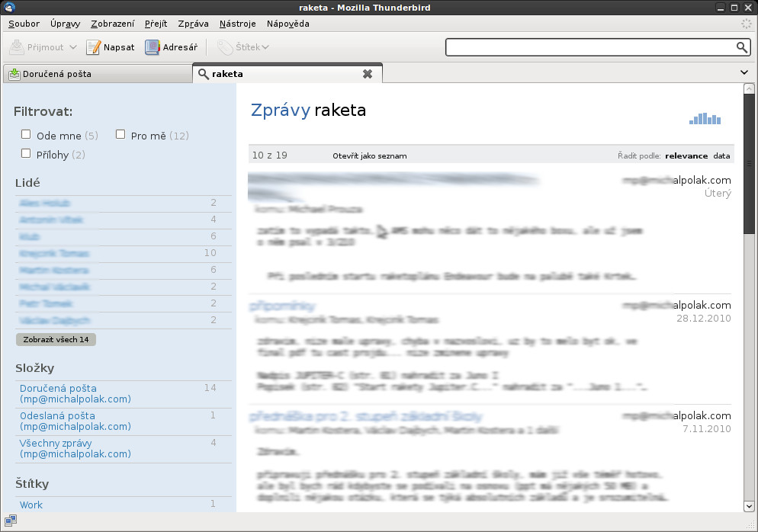Screen dimensions: 758x532
Task: Expand the Přijmout dropdown arrow
Action: click(x=73, y=47)
